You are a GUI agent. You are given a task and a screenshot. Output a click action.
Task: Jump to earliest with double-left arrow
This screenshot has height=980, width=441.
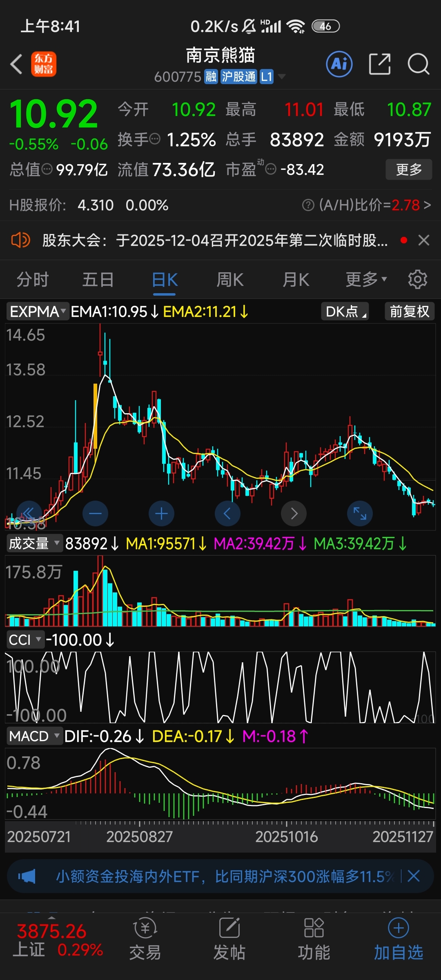(x=29, y=513)
